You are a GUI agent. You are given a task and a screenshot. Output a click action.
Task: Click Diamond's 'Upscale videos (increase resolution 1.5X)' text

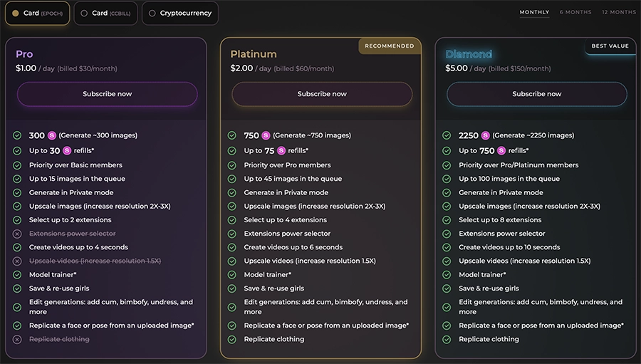click(x=524, y=261)
